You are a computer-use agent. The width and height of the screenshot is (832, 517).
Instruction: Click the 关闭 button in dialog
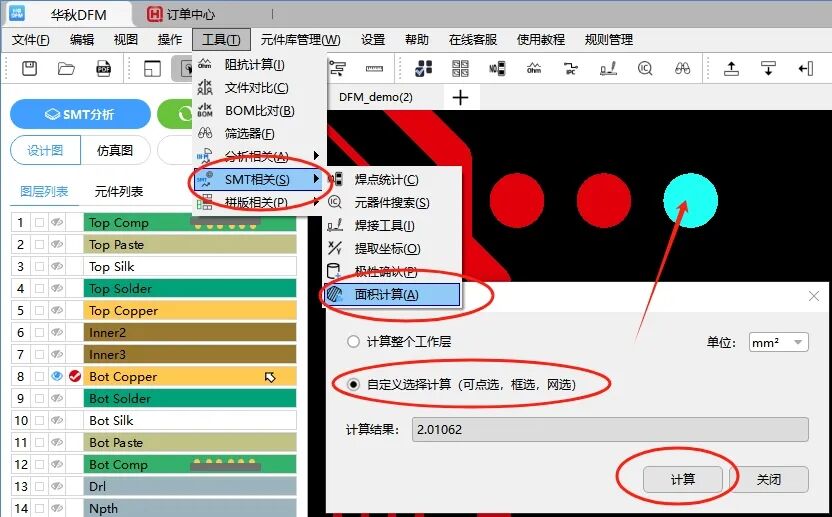768,479
